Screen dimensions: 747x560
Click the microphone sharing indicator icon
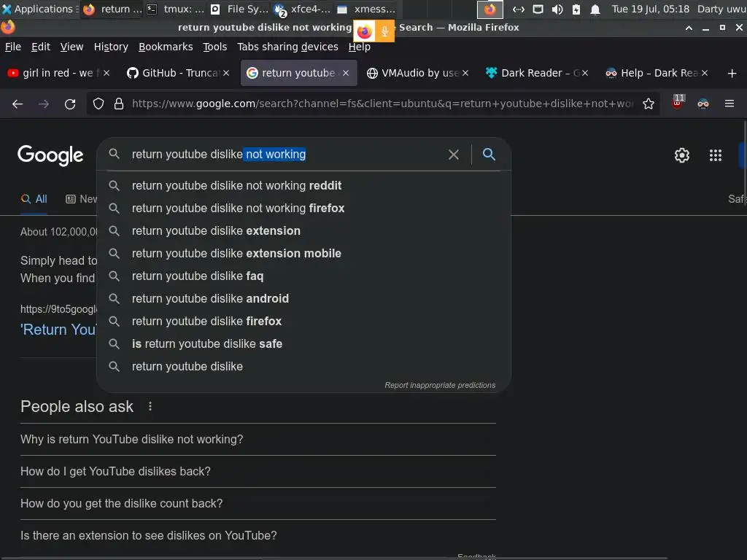point(384,31)
